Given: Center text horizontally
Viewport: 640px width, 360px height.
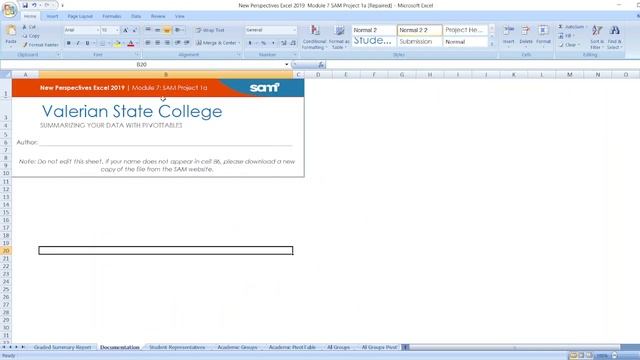Looking at the screenshot, I should [158, 43].
